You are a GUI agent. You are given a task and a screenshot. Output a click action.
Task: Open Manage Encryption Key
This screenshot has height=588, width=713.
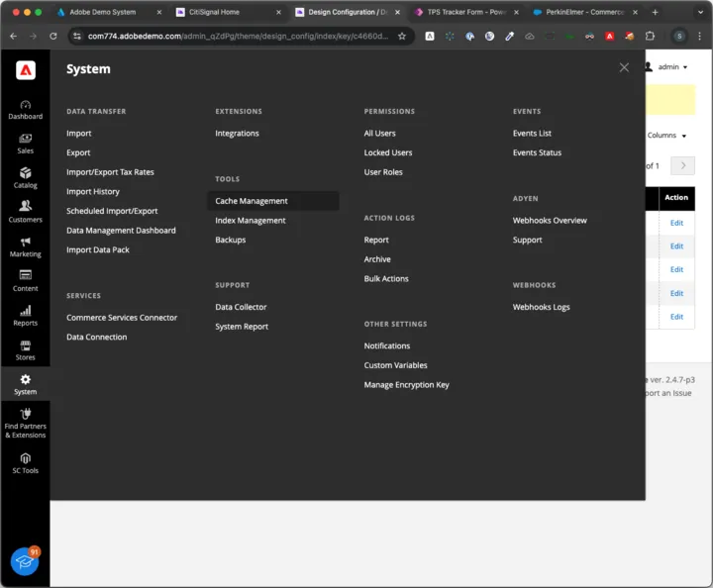(407, 385)
